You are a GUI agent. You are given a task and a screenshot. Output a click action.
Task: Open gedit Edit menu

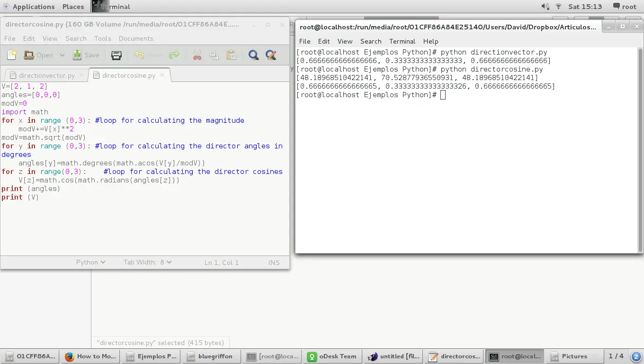click(29, 38)
